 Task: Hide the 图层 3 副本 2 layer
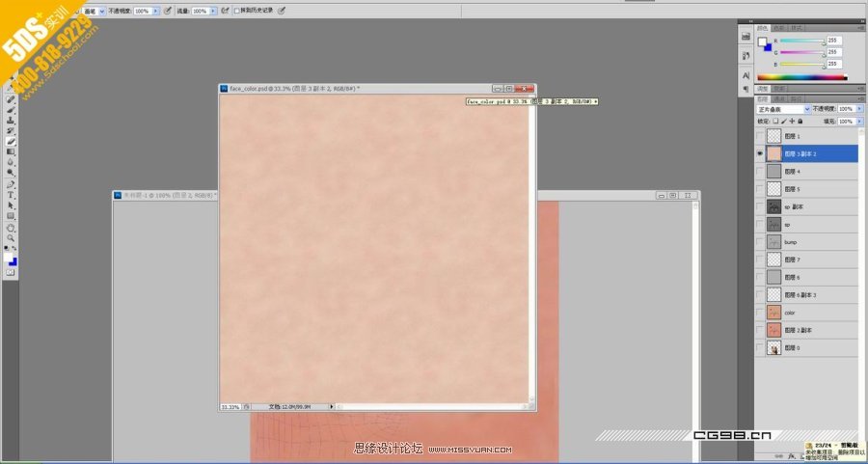pos(760,153)
